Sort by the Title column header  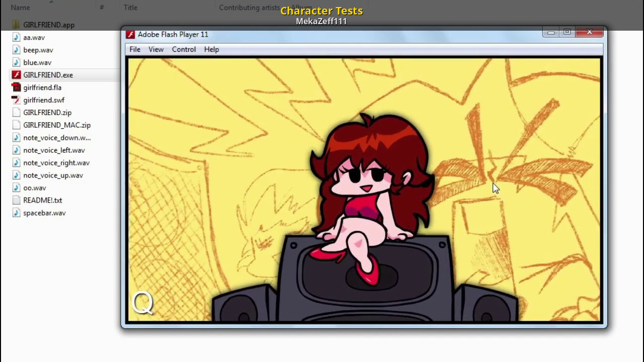coord(130,8)
